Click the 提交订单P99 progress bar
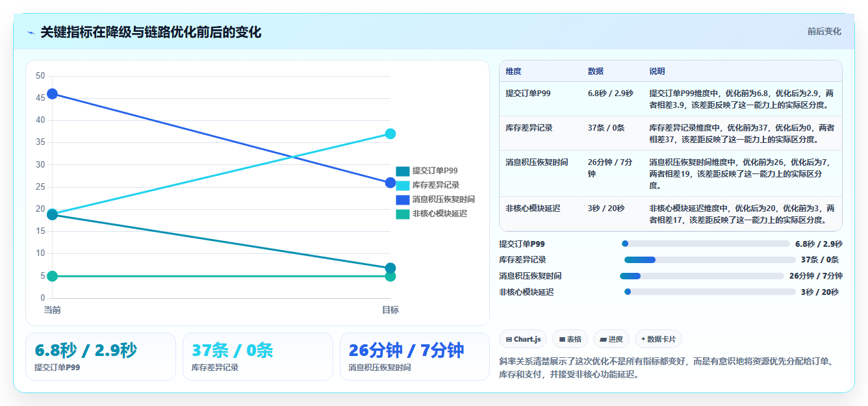Screen dimensions: 868x406 pyautogui.click(x=706, y=244)
